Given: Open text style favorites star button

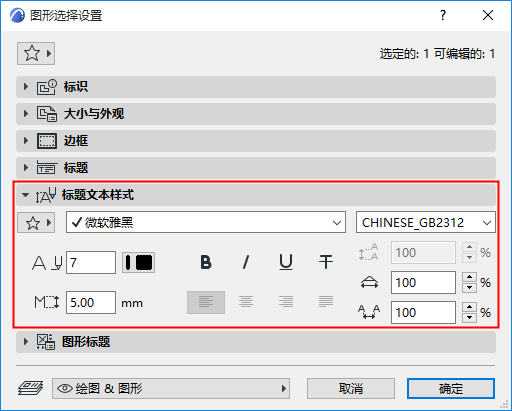Looking at the screenshot, I should pos(36,223).
